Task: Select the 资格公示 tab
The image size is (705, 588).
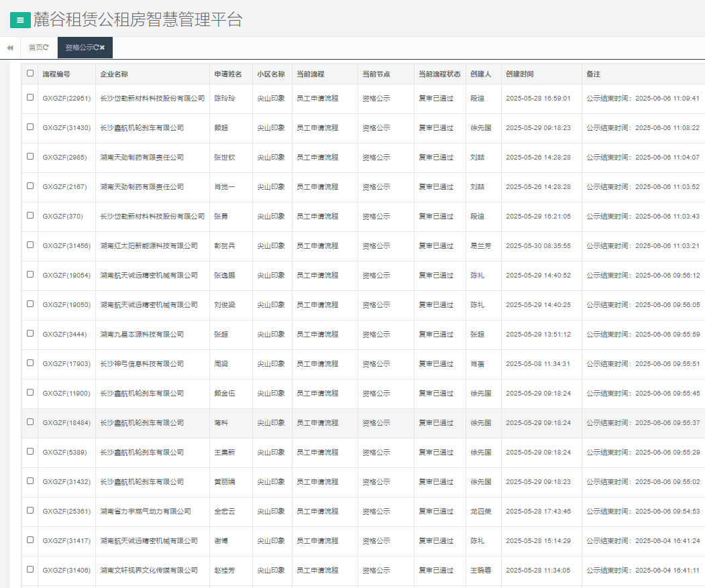Action: point(78,48)
